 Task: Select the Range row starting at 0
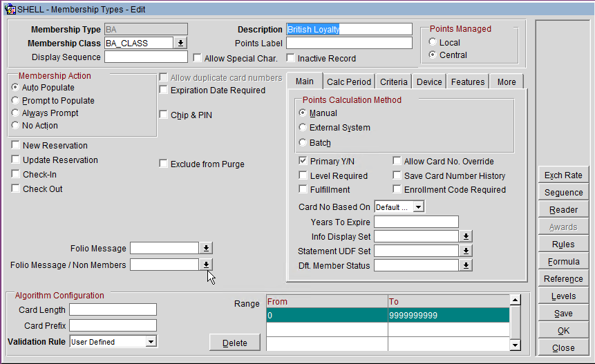point(326,316)
